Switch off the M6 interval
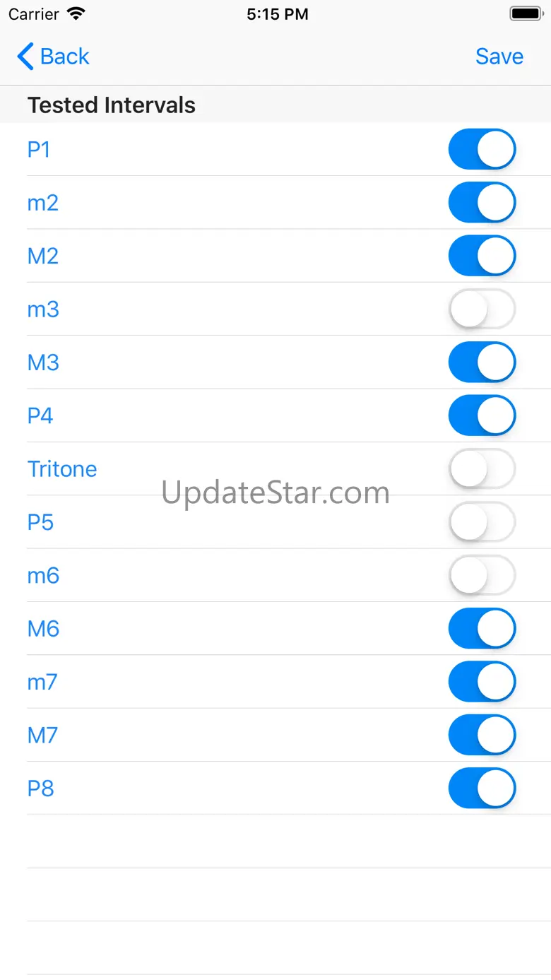Screen dimensions: 551x980 point(482,629)
